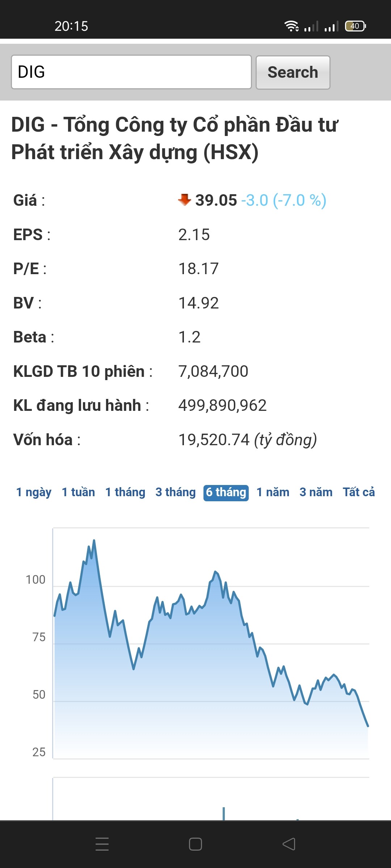The height and width of the screenshot is (868, 391).
Task: Switch to '1 năm' chart view
Action: point(273,492)
